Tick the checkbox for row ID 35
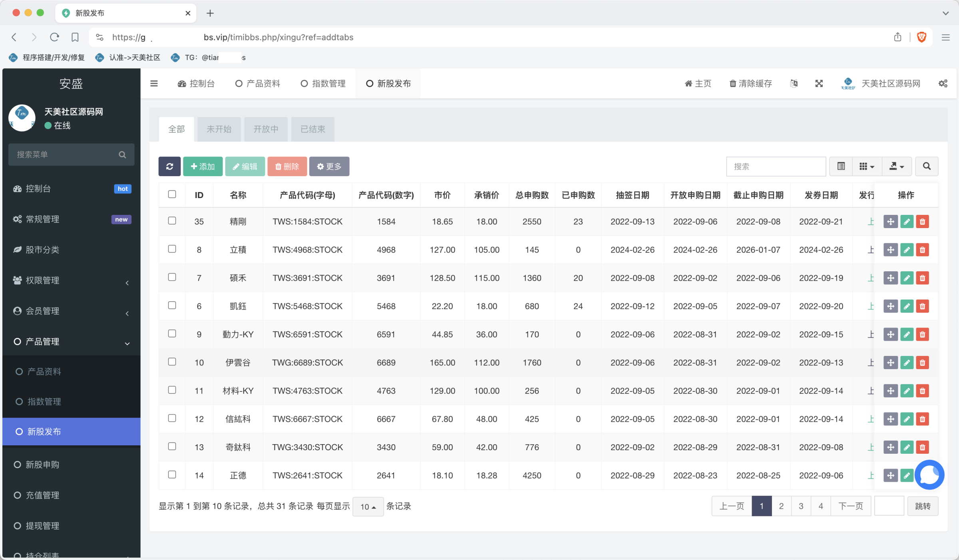959x560 pixels. coord(172,220)
